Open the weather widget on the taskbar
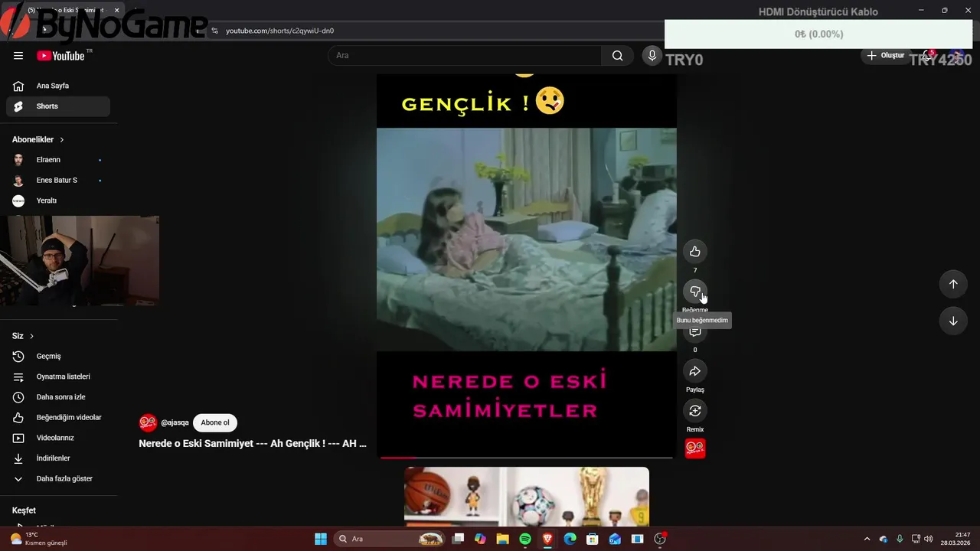The image size is (980, 551). point(38,539)
